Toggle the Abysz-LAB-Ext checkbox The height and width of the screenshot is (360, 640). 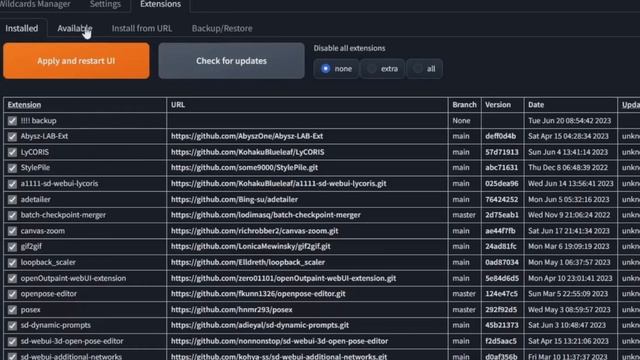click(x=12, y=136)
